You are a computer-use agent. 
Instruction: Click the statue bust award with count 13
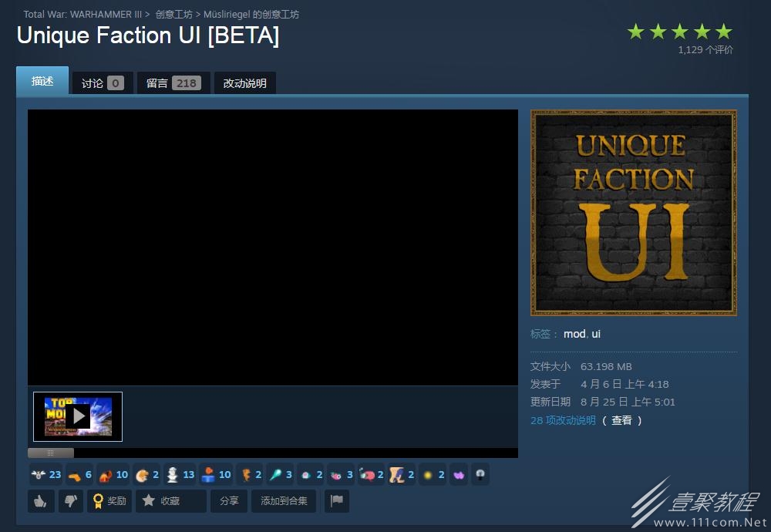pos(180,474)
